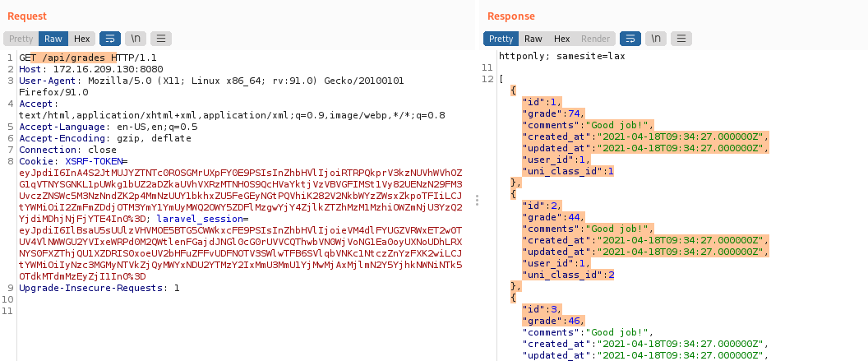868x361 pixels.
Task: Toggle word wrap in Request panel
Action: pyautogui.click(x=109, y=38)
